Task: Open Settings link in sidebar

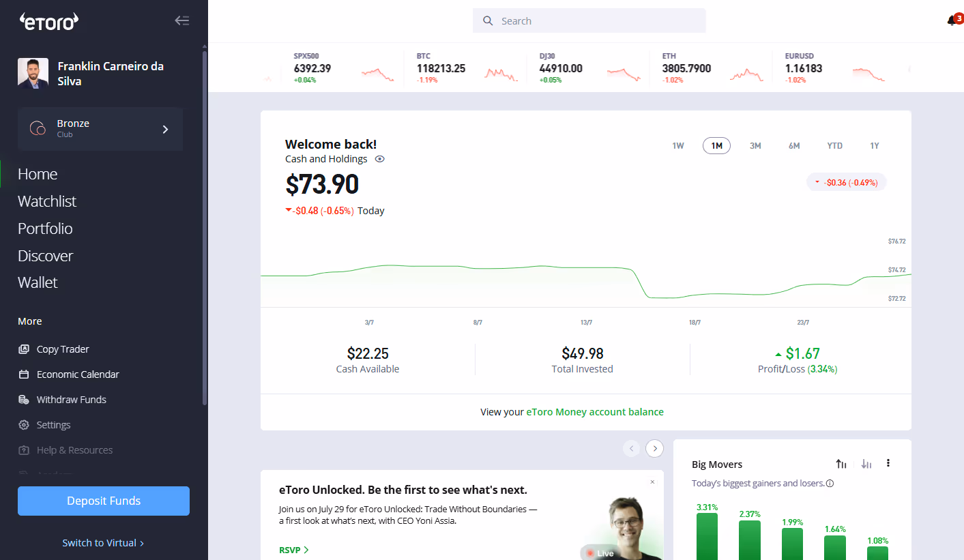Action: (54, 425)
